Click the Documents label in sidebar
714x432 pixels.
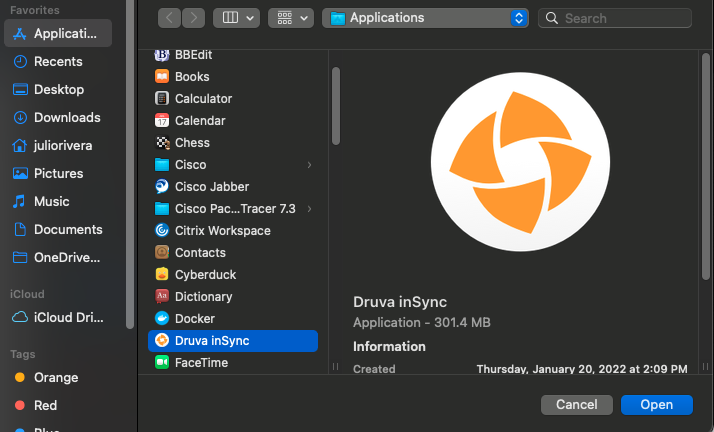pos(68,229)
